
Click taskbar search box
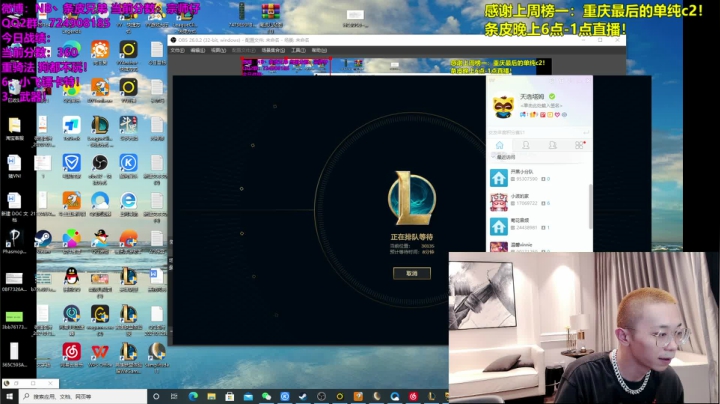point(83,396)
